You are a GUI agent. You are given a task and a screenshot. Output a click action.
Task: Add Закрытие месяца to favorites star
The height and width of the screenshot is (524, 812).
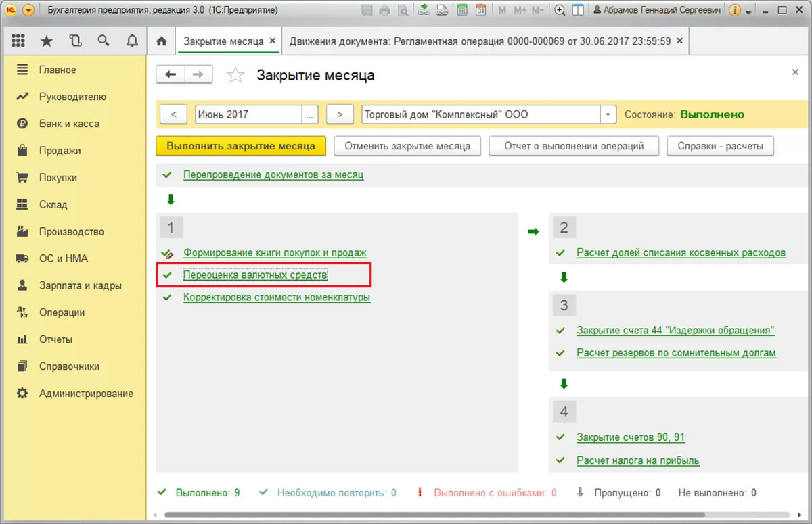click(x=235, y=75)
